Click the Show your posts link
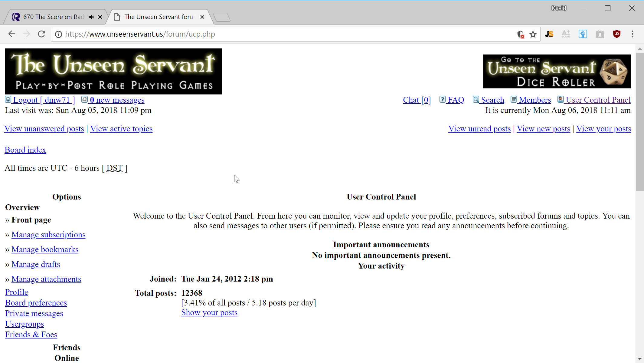Image resolution: width=644 pixels, height=363 pixels. pos(209,312)
